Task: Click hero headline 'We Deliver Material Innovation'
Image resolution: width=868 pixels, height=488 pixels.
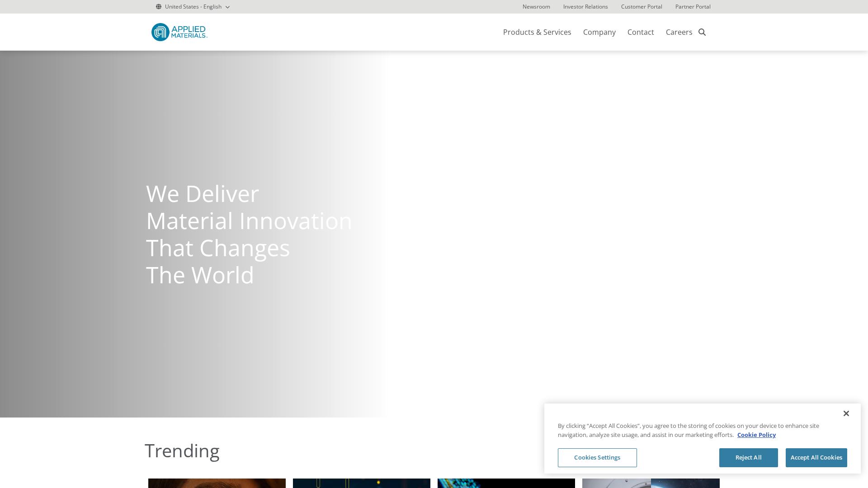Action: pos(249,207)
